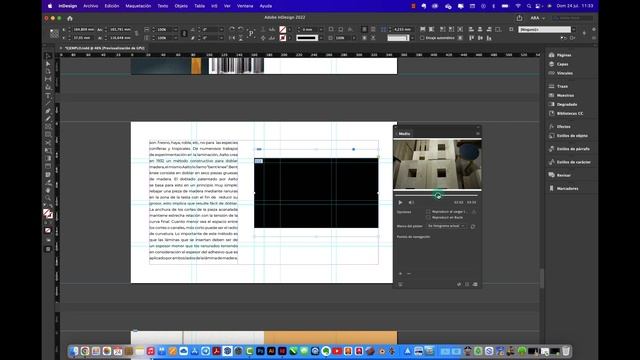Select the Pencil tool
This screenshot has height=360, width=640.
[x=48, y=119]
